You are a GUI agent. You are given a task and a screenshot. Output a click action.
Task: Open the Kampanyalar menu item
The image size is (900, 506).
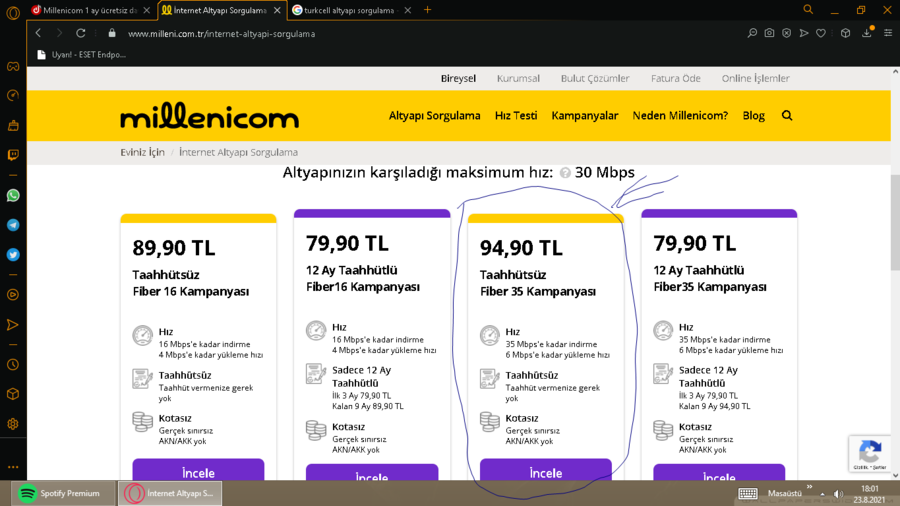[x=585, y=116]
